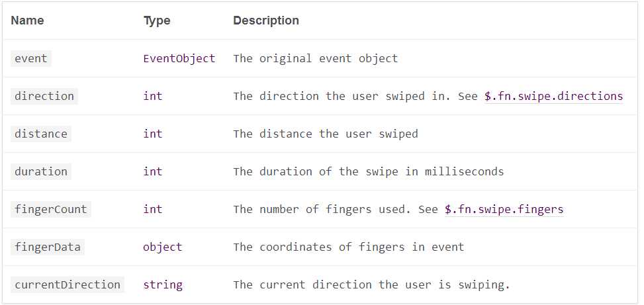The image size is (644, 305).
Task: Click the EventObject type text
Action: pos(179,59)
